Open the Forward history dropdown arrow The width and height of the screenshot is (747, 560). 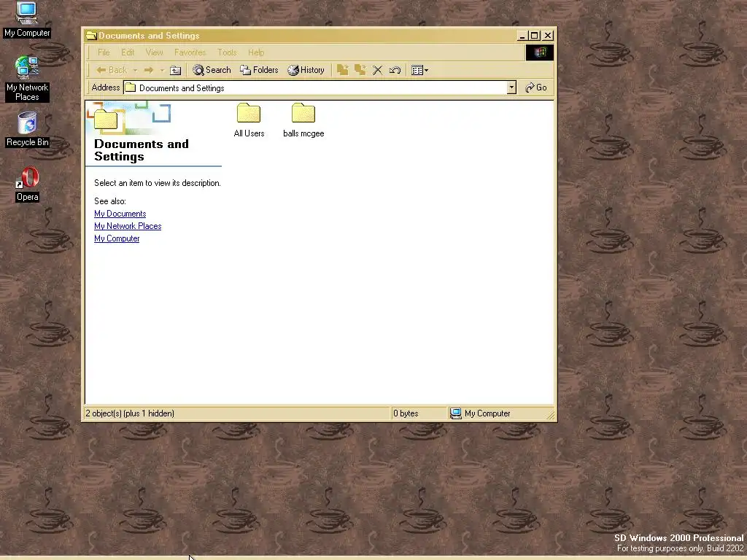click(x=162, y=70)
